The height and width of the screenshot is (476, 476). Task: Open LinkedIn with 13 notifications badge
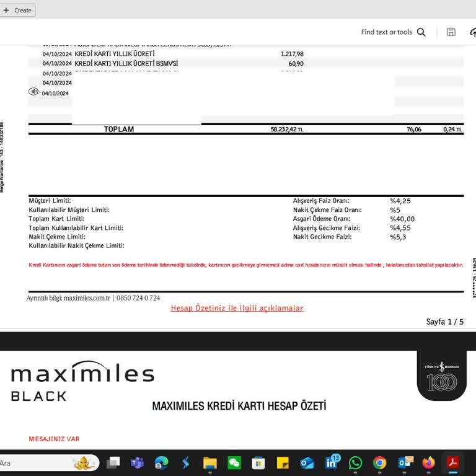[x=332, y=462]
